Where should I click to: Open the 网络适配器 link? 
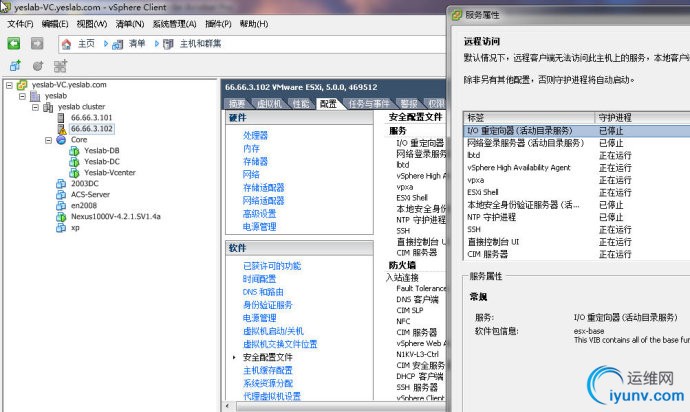[264, 201]
